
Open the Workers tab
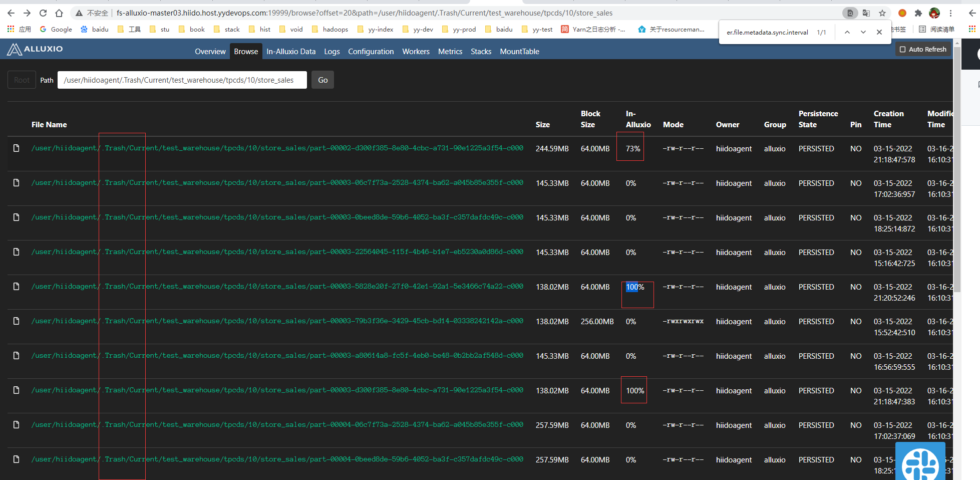coord(416,51)
